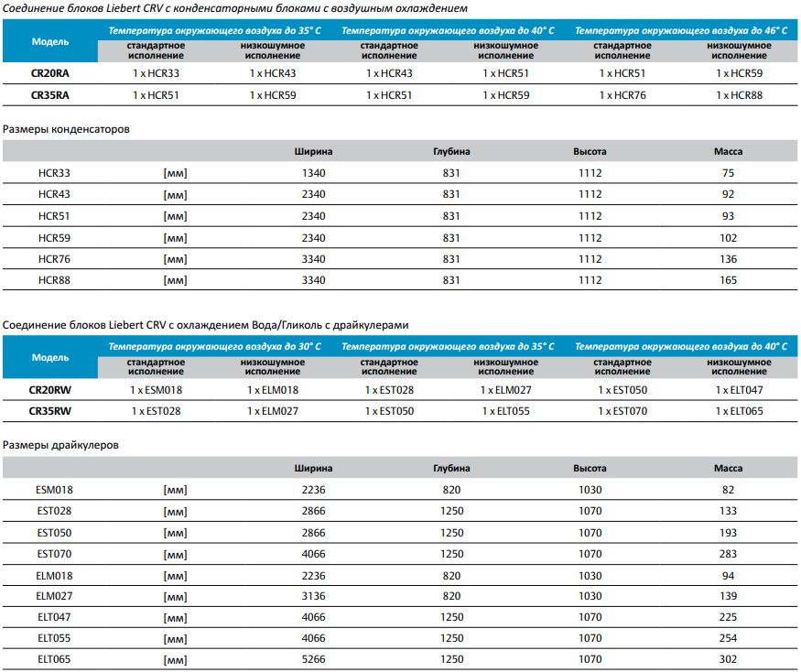Select the Ширина column header in the condenser table

313,151
